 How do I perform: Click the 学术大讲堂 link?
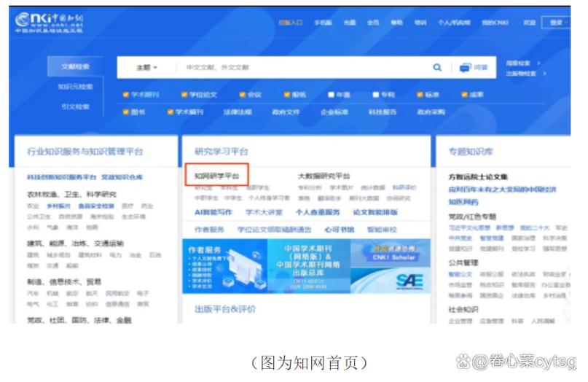click(264, 212)
